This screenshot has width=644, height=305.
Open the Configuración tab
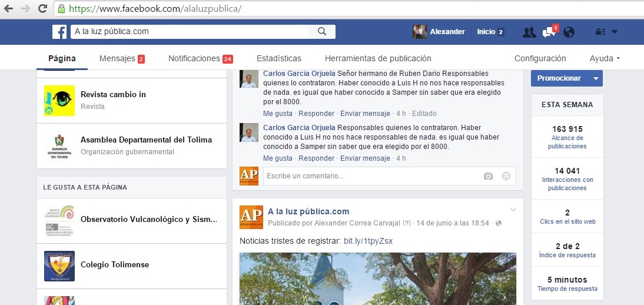point(540,58)
